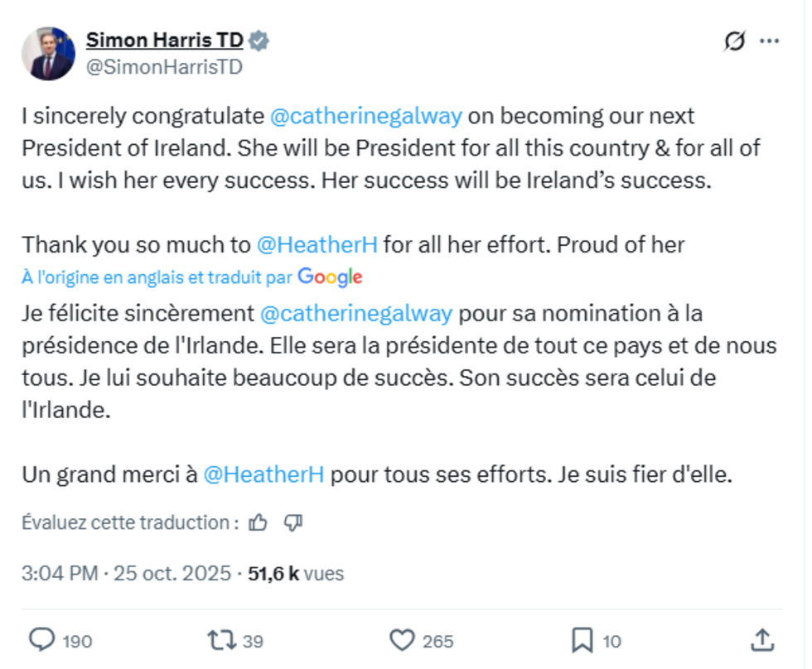Bookmark this post
Screen dimensions: 812x669
coord(582,640)
